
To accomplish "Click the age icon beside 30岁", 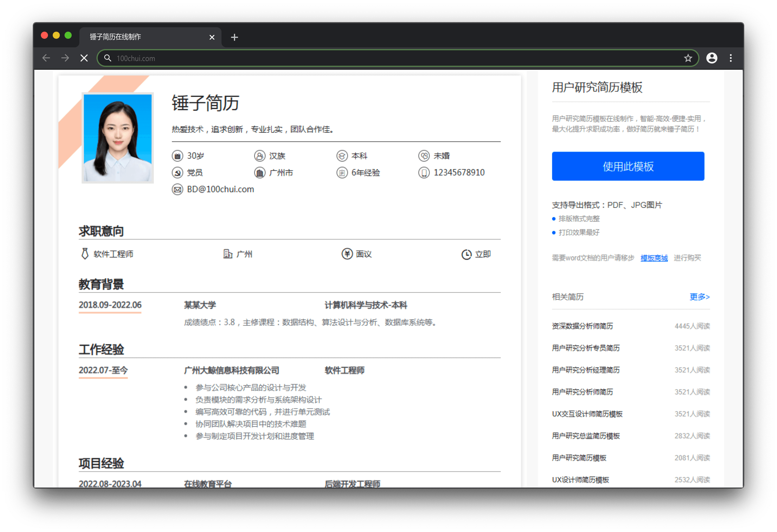I will point(177,156).
